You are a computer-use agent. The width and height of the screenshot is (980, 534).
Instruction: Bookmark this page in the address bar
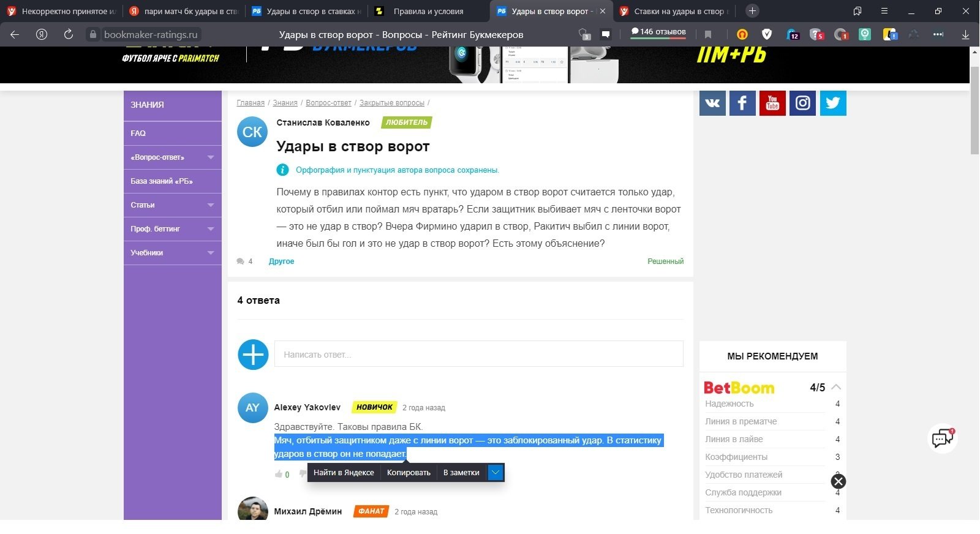[708, 34]
